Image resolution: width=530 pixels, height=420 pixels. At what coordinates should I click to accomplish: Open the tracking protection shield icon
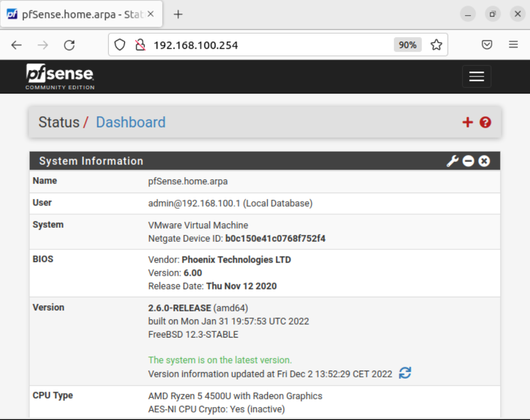coord(120,45)
